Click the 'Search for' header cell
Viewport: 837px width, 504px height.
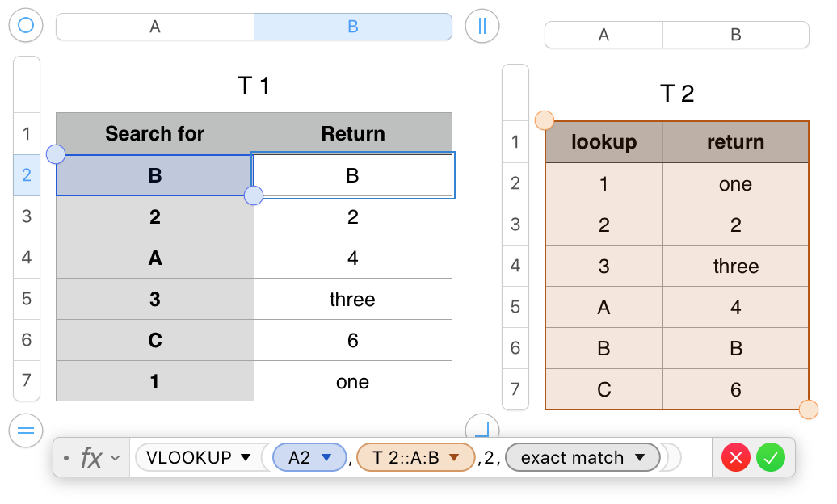tap(155, 133)
